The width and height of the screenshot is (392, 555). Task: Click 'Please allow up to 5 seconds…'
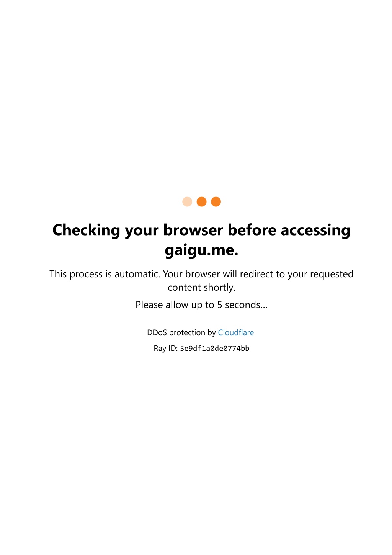[201, 305]
